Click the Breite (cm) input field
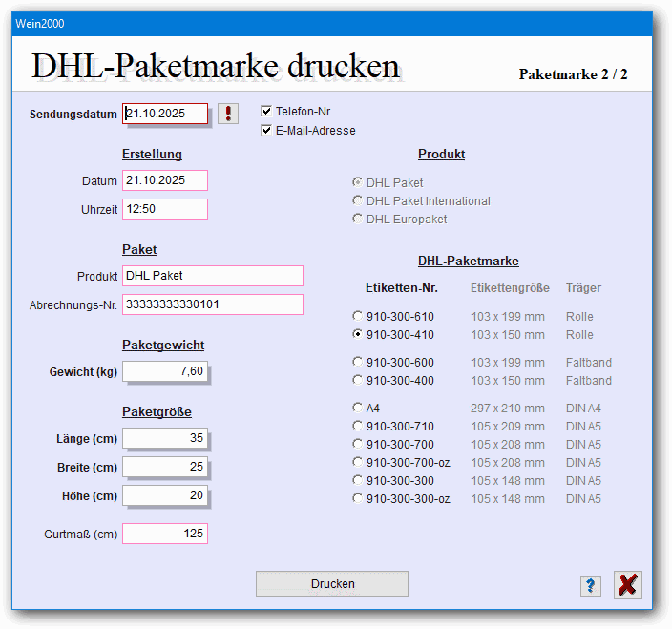The width and height of the screenshot is (672, 629). point(165,467)
